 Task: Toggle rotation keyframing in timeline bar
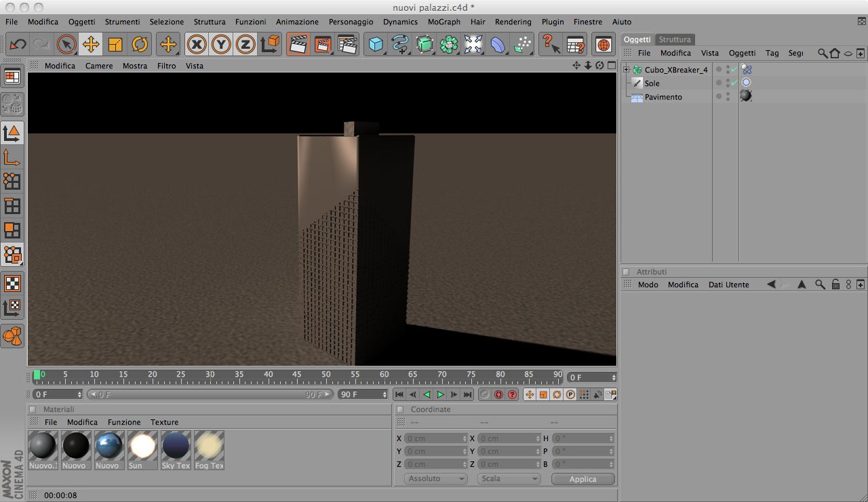point(557,394)
